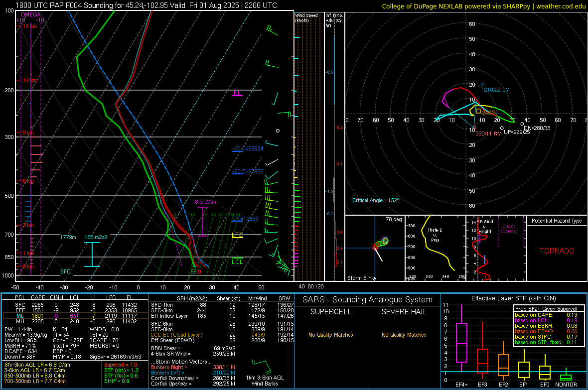Click the Eff Shear (EBWD) row
Image resolution: width=588 pixels, height=390 pixels.
coord(222,340)
